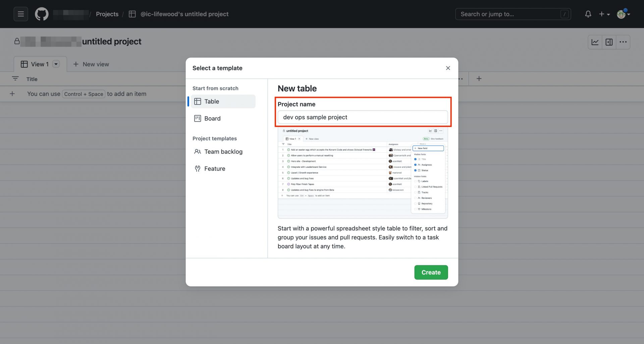Open the user avatar menu
644x344 pixels.
click(x=623, y=14)
